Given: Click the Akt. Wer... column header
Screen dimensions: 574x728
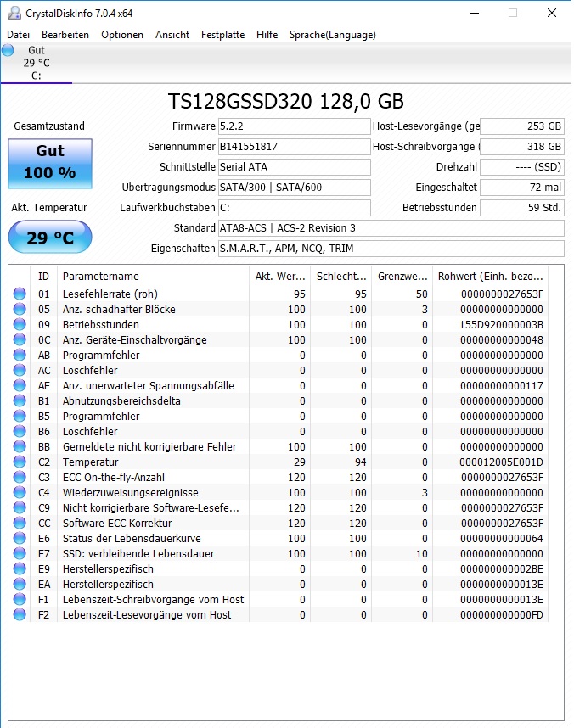Looking at the screenshot, I should tap(280, 277).
